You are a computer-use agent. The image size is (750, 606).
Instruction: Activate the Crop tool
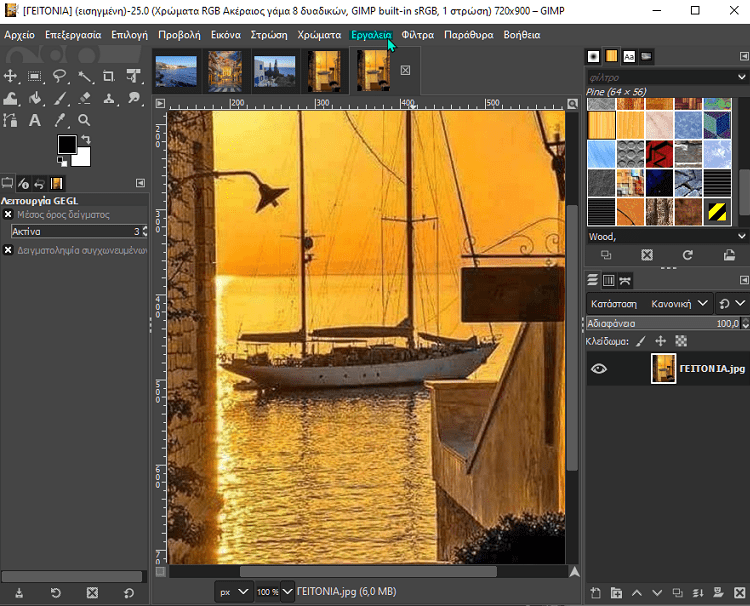click(x=108, y=76)
